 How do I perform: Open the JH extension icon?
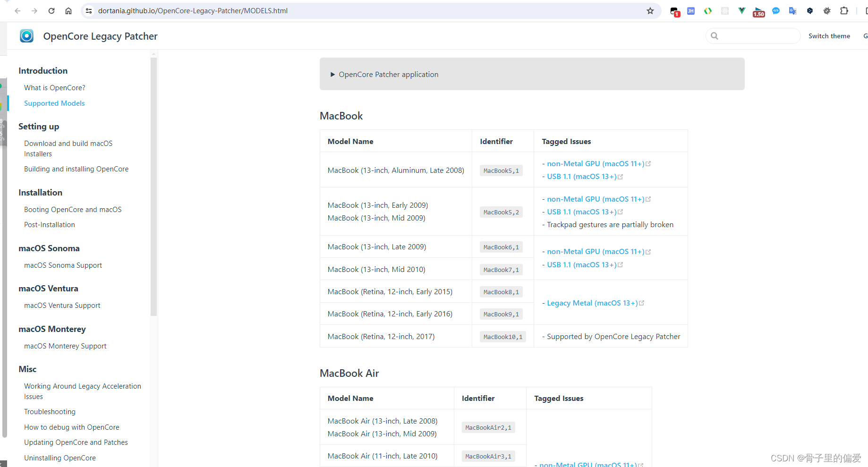[691, 11]
